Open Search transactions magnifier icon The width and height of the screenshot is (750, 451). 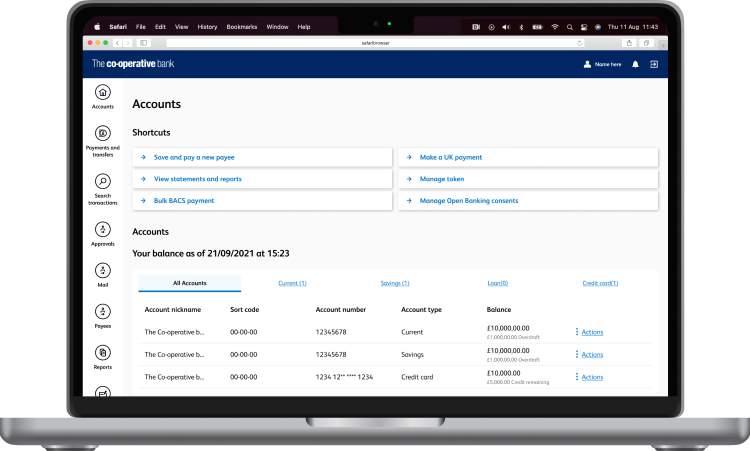tap(102, 181)
